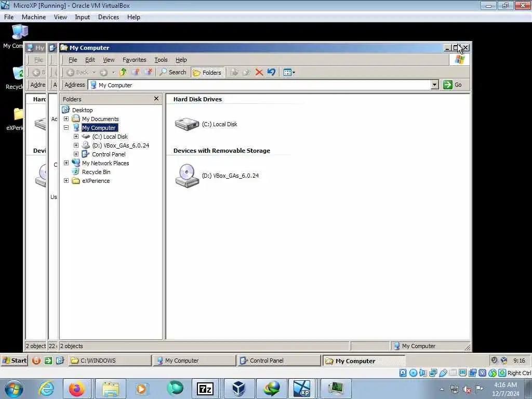Click the VirtualBox cube taskbar icon
The width and height of the screenshot is (532, 399).
[x=239, y=389]
